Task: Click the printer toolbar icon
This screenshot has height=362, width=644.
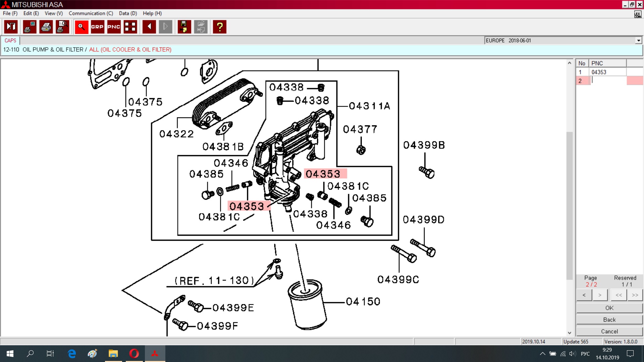Action: point(46,27)
